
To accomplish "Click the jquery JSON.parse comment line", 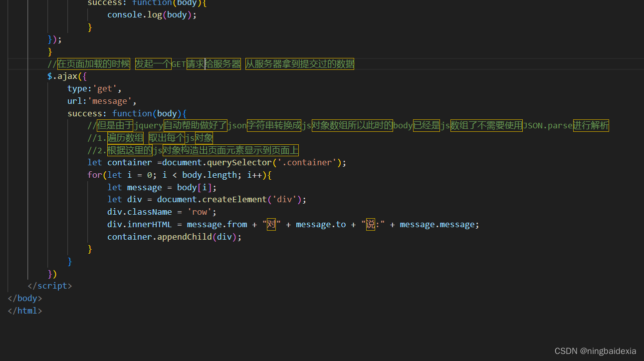I will (x=348, y=125).
